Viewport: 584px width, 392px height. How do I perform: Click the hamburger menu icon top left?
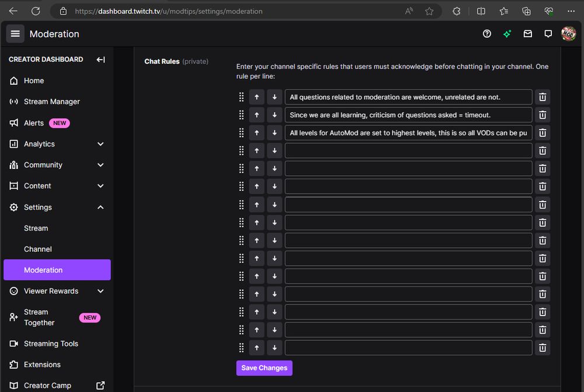[x=15, y=33]
